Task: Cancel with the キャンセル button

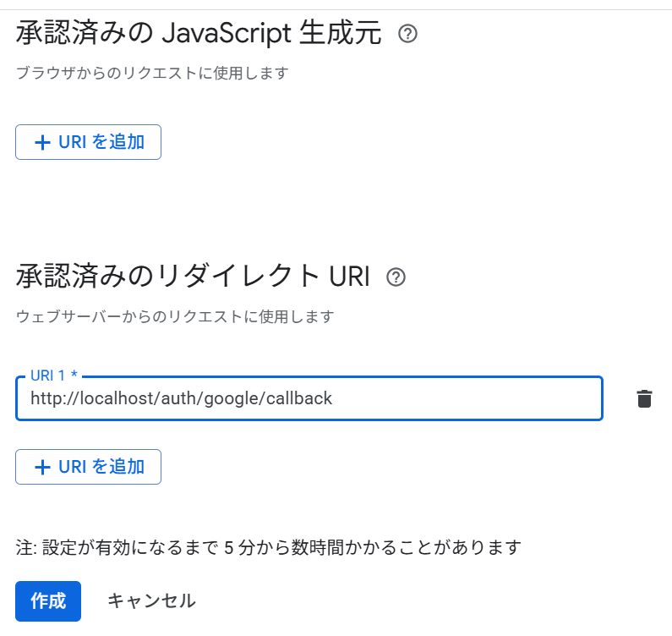Action: point(151,601)
